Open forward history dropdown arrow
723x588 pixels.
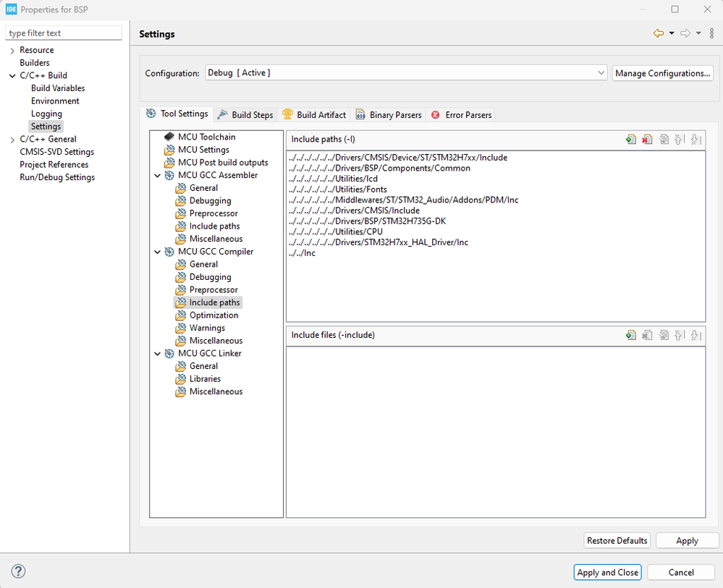698,33
